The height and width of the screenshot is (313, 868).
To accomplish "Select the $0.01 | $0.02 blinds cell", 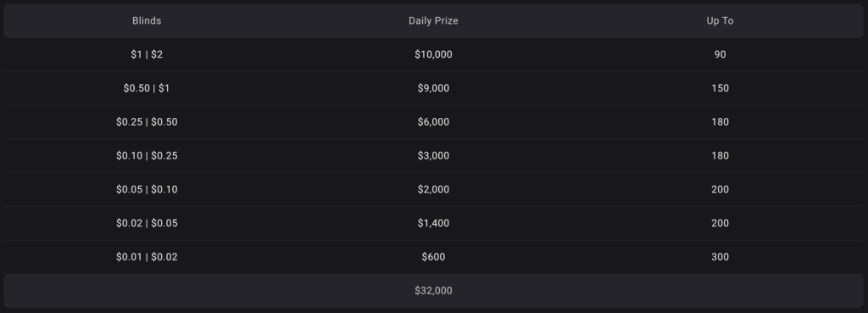I will click(x=147, y=257).
